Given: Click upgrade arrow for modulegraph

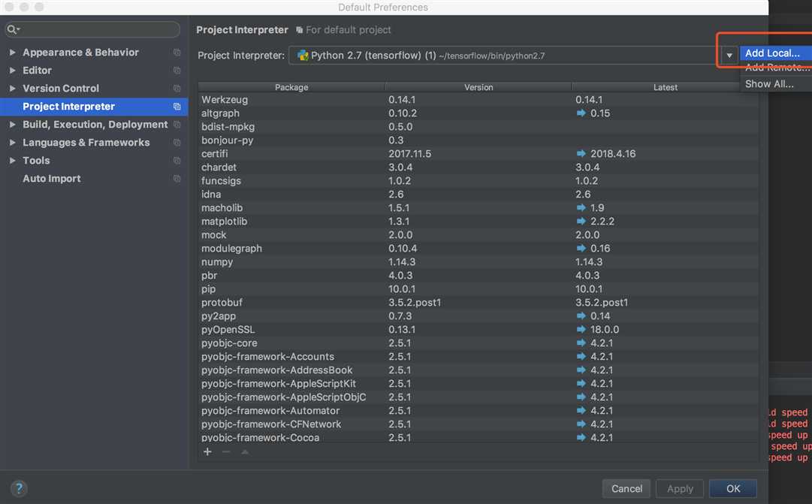Looking at the screenshot, I should click(581, 248).
